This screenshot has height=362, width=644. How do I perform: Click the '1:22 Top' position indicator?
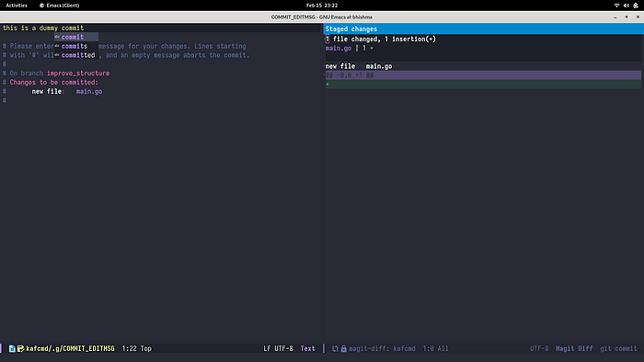tap(137, 348)
